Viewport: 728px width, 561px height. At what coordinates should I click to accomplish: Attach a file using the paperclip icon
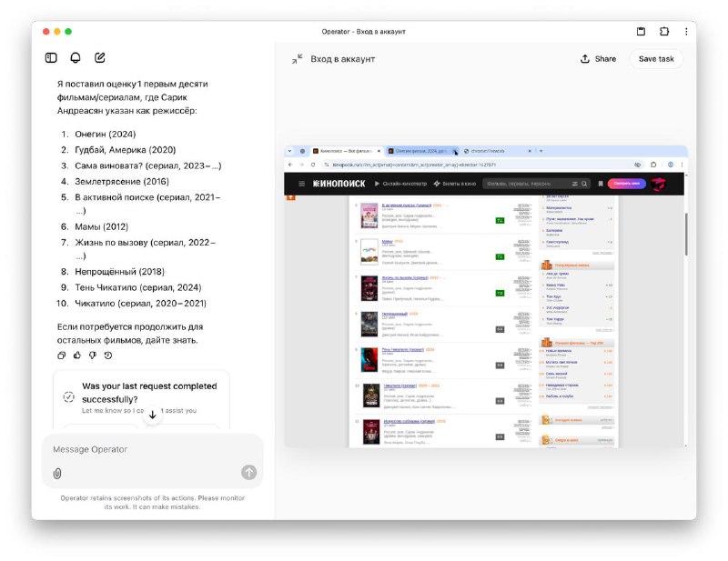point(57,474)
